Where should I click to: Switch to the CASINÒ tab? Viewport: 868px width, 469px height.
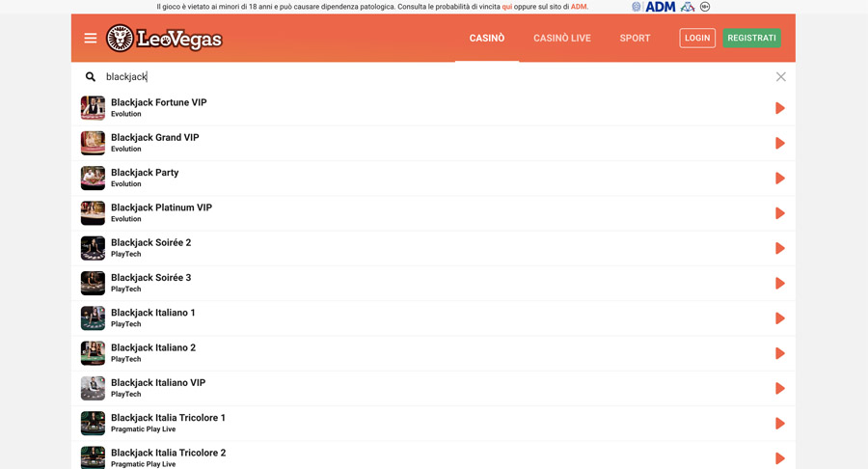click(x=487, y=39)
